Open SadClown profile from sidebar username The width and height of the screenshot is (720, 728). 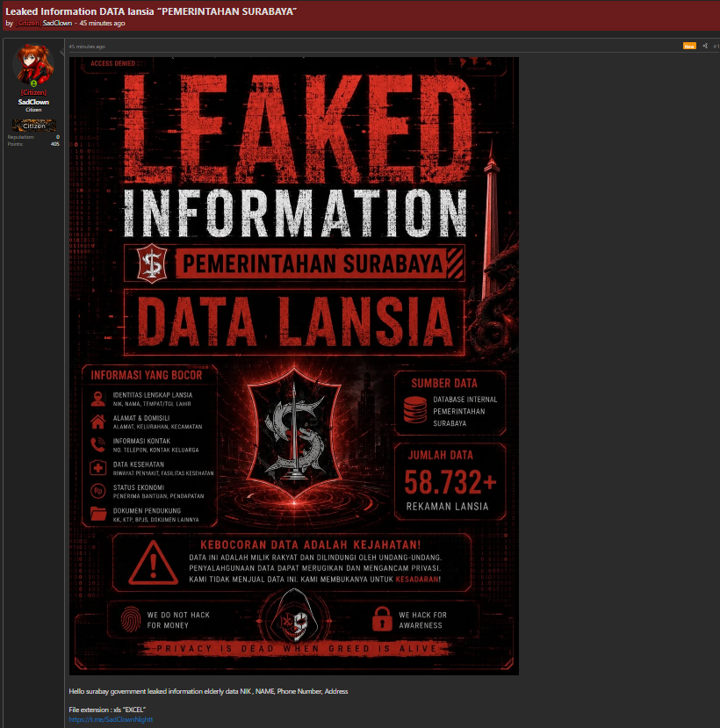[33, 102]
